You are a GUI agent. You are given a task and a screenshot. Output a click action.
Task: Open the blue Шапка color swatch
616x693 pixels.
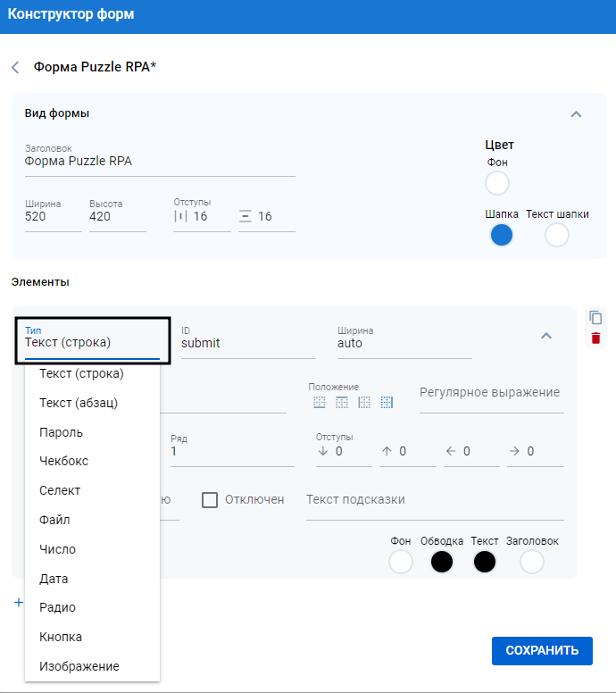(x=502, y=235)
